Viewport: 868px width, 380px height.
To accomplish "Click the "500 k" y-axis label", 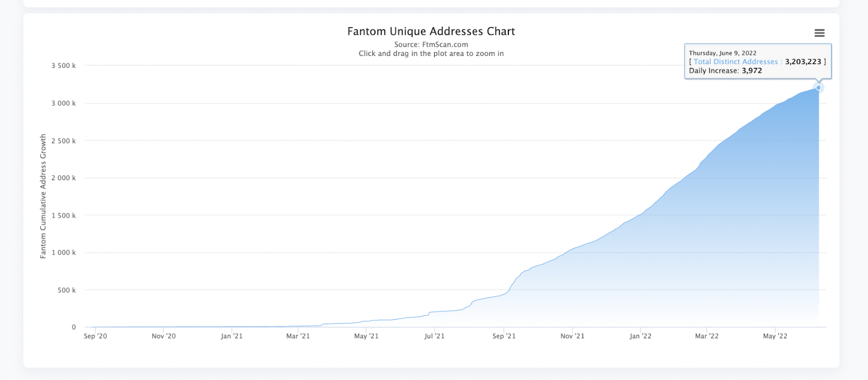I will 67,290.
